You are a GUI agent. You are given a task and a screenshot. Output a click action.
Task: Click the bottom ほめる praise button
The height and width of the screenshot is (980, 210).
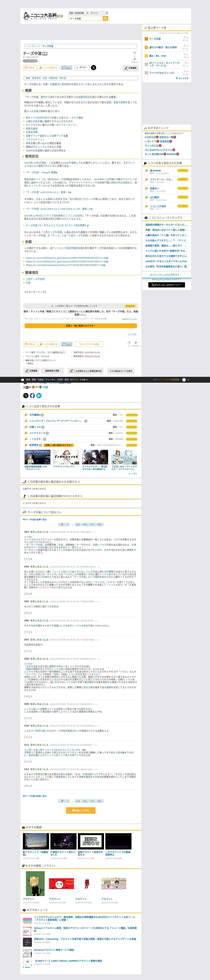tap(30, 344)
